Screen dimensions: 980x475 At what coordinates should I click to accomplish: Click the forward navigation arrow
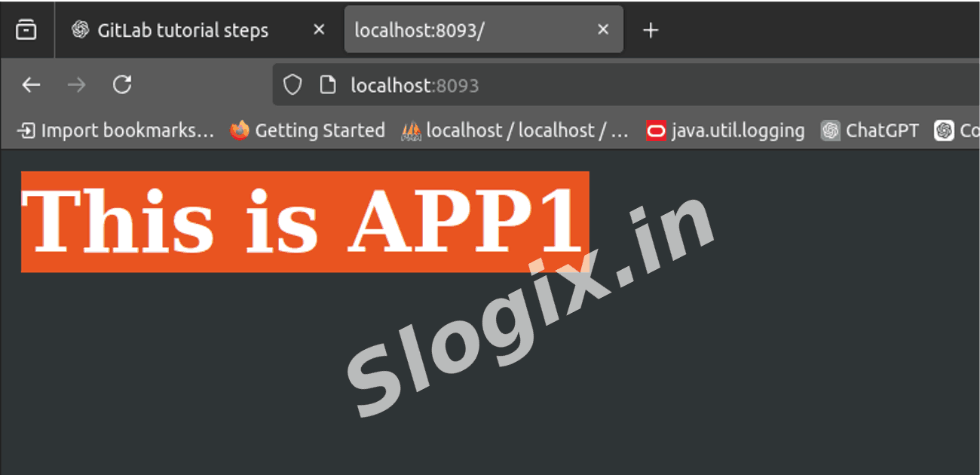76,85
